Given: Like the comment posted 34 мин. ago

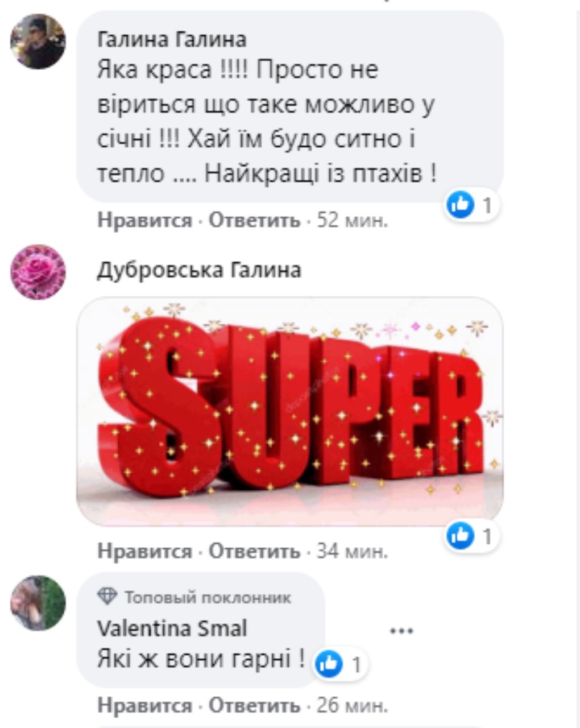Looking at the screenshot, I should tap(144, 551).
